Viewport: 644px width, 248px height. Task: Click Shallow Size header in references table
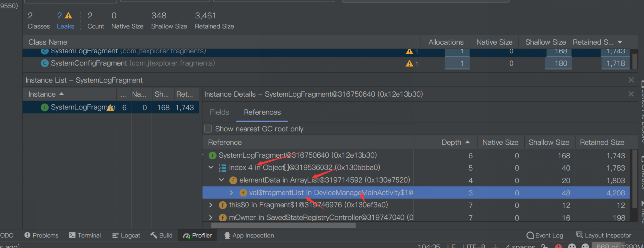point(549,142)
